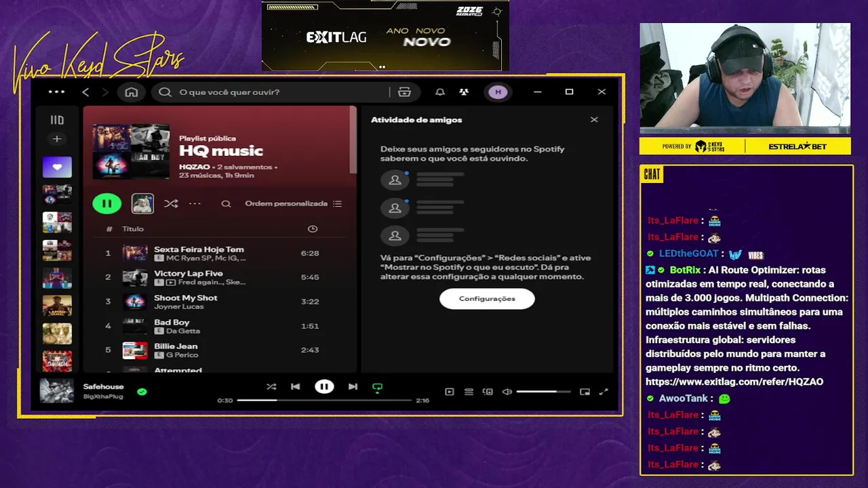Open the Spotify three-dots main menu
The height and width of the screenshot is (488, 868).
point(57,92)
